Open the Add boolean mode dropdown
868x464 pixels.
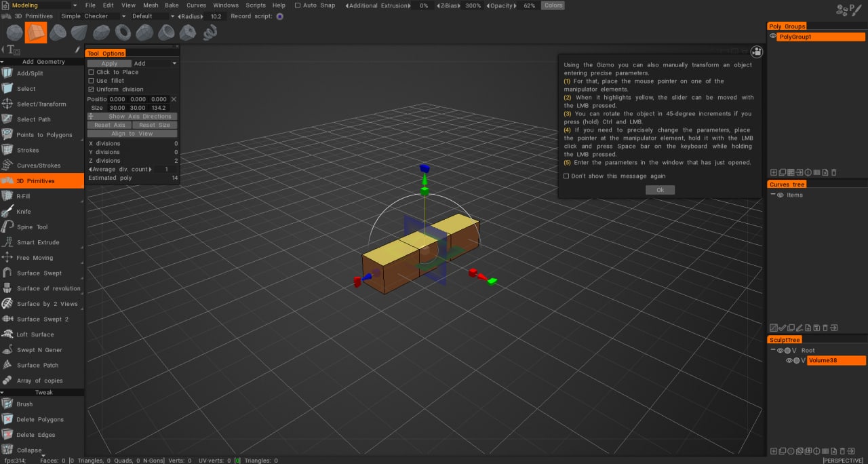[x=155, y=63]
